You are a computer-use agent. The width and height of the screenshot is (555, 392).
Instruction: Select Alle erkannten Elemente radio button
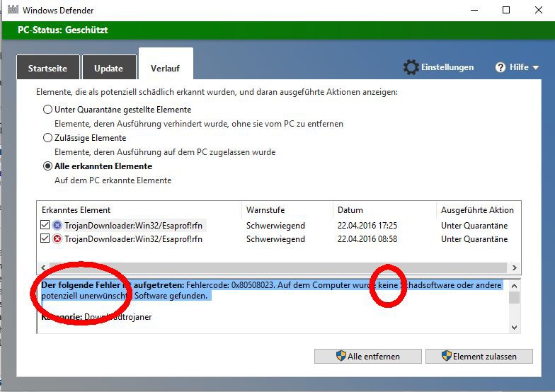coord(47,166)
